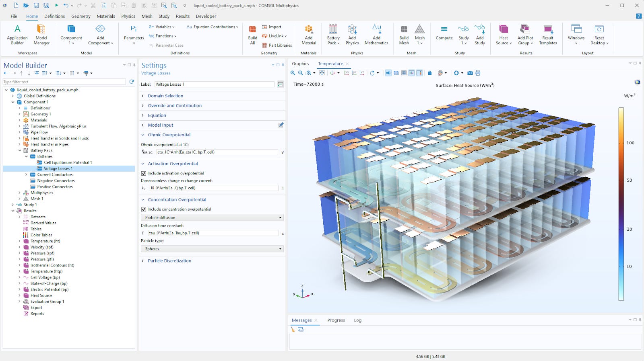Image resolution: width=644 pixels, height=361 pixels.
Task: Refresh the Model Builder filter
Action: point(132,82)
